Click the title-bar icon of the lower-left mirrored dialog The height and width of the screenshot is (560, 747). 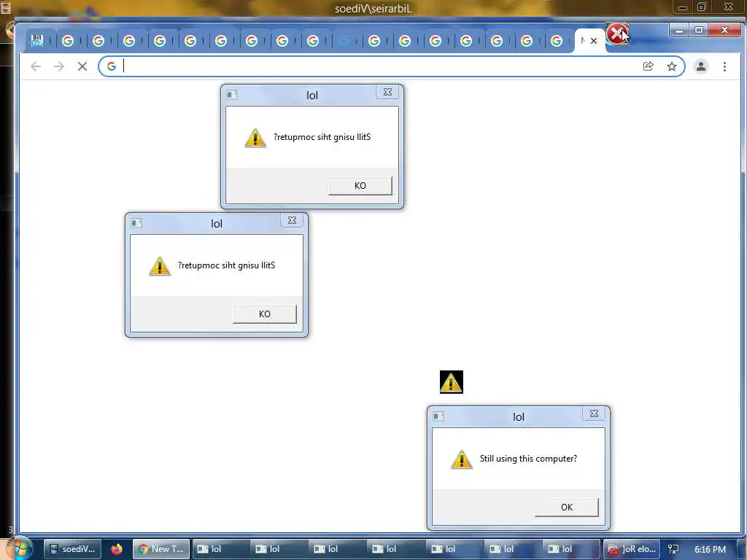[x=136, y=223]
